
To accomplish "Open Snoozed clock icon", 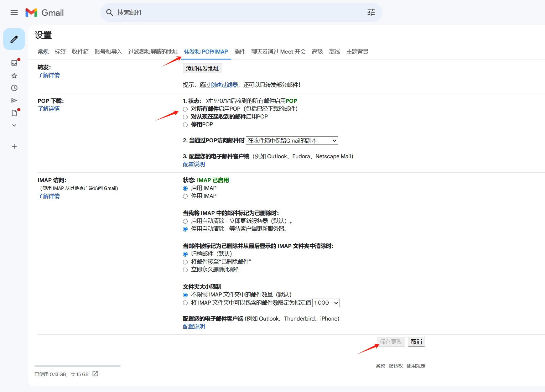I will click(14, 88).
